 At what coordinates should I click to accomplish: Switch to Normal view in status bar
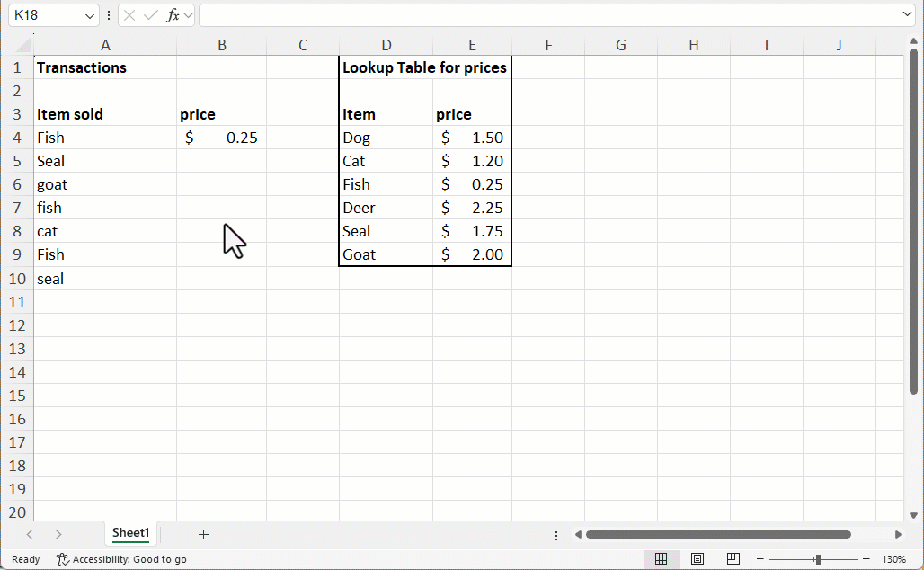tap(661, 559)
